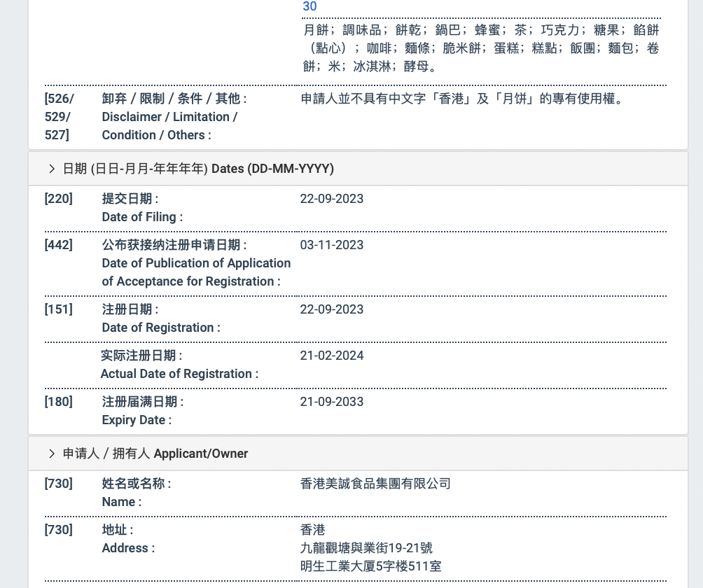703x588 pixels.
Task: Click the [151] field code
Action: point(59,309)
